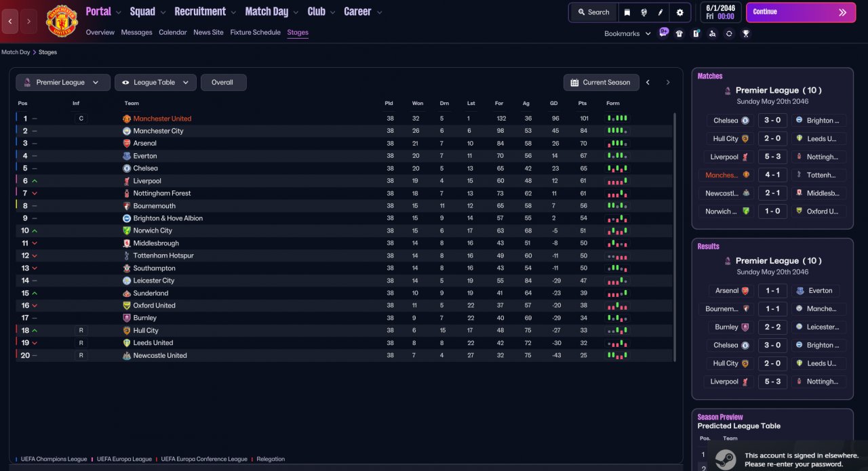Sort table by the Won column header
Viewport: 868px width, 471px height.
tap(418, 103)
